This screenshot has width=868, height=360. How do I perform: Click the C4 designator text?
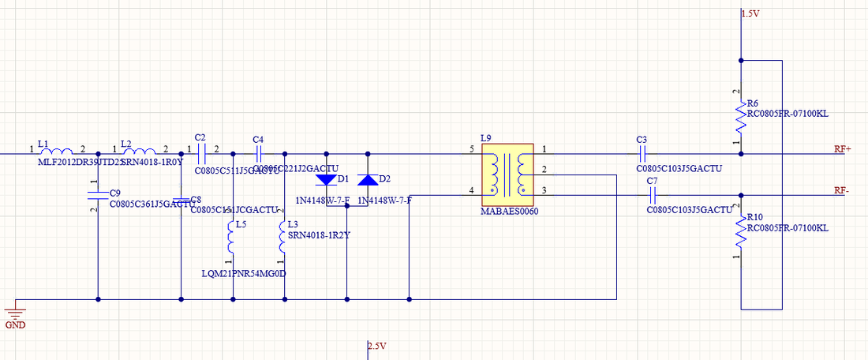[x=258, y=139]
